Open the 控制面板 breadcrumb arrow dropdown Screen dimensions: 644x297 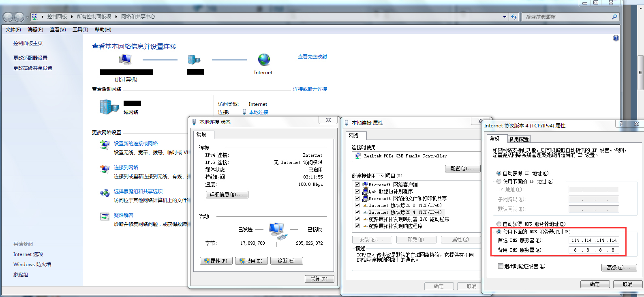(x=72, y=17)
